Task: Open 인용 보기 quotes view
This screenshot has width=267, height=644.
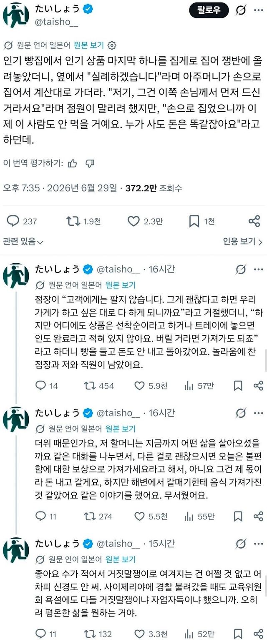Action: tap(242, 241)
